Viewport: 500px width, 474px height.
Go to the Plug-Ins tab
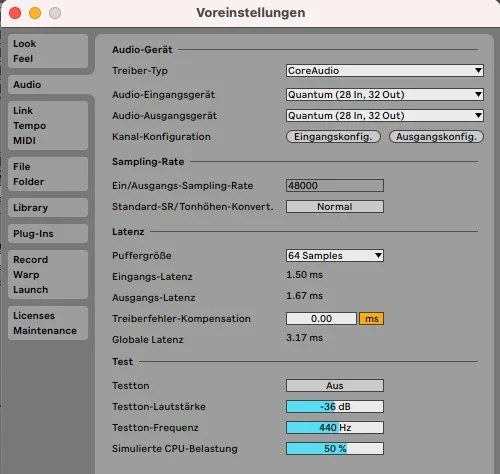coord(48,233)
